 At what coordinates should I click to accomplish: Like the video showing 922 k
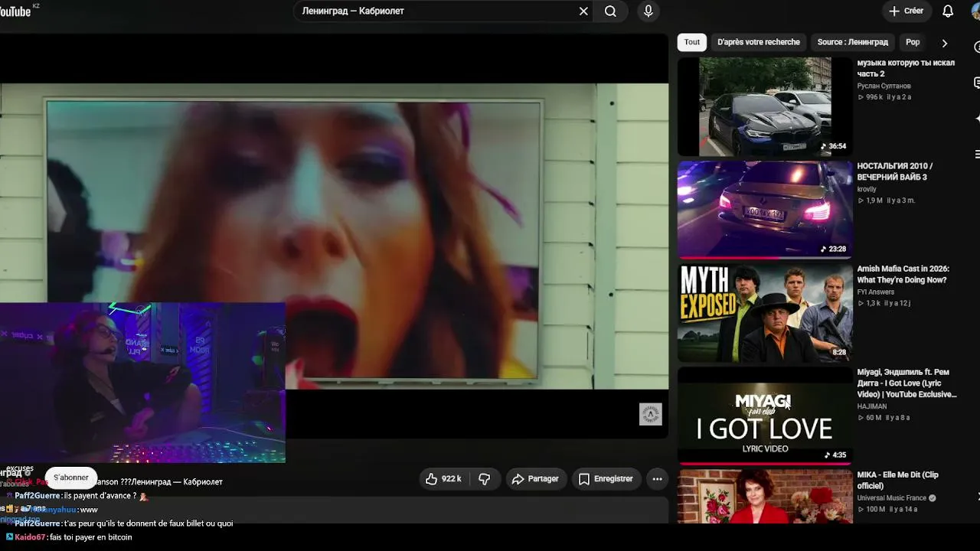pyautogui.click(x=443, y=479)
